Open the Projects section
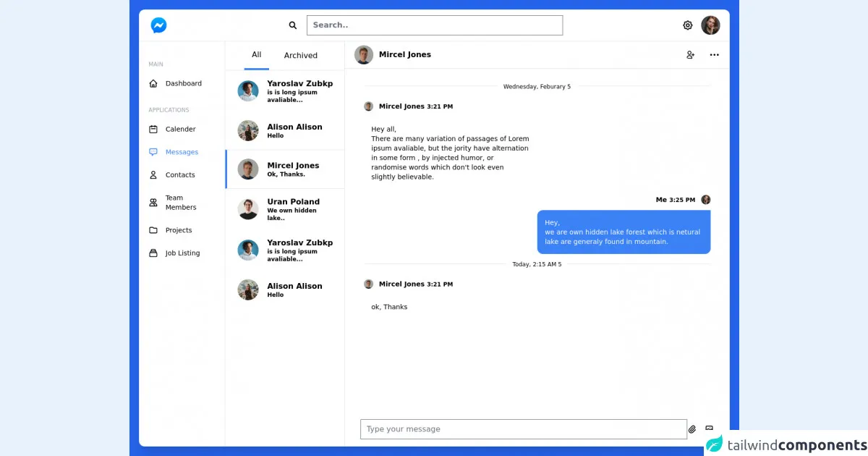The height and width of the screenshot is (456, 868). coord(178,230)
